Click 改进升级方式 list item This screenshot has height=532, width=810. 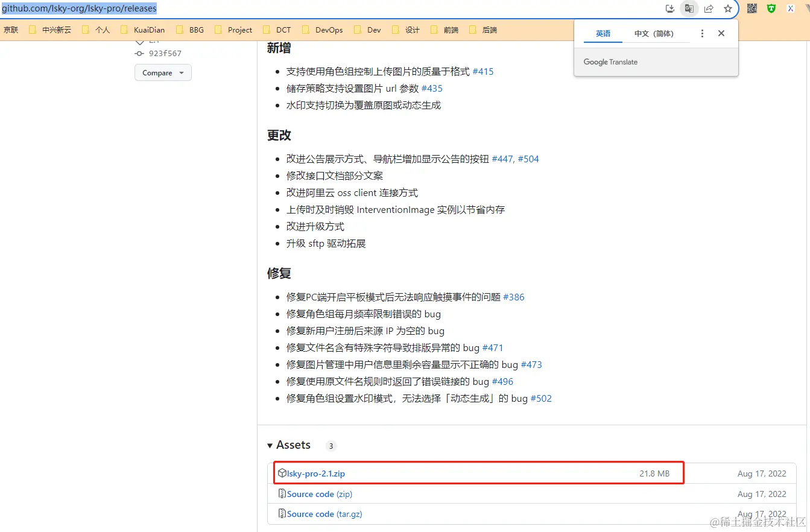click(315, 227)
